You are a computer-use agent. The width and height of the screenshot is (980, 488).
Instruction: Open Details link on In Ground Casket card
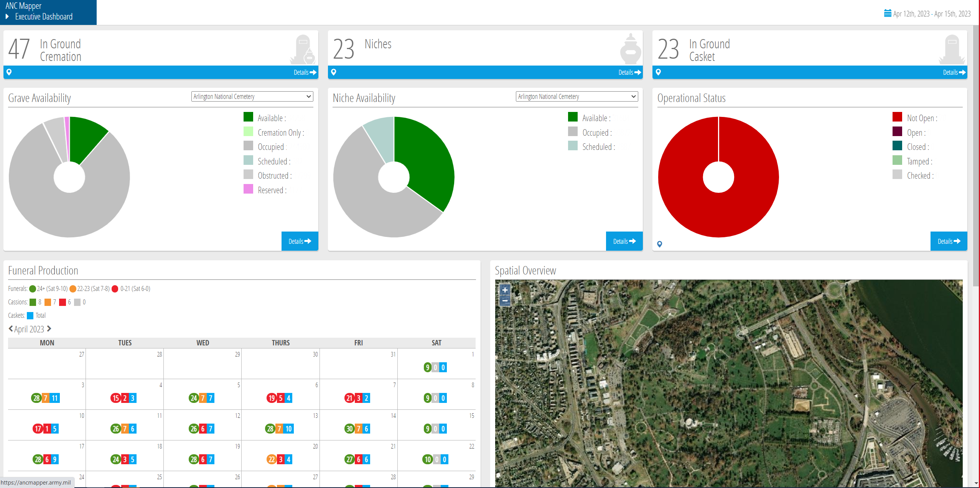tap(954, 72)
